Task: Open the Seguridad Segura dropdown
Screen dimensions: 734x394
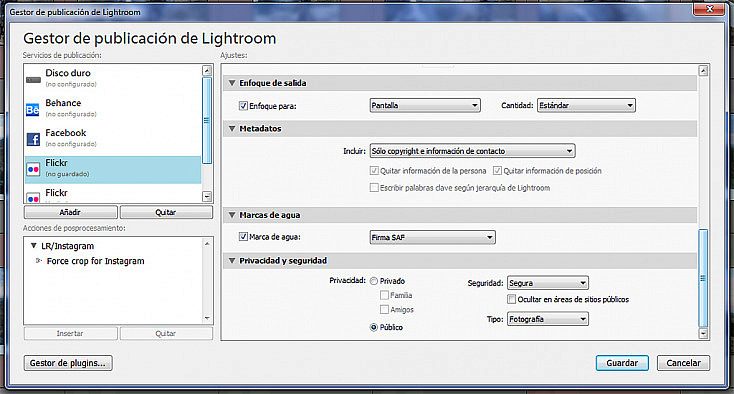Action: (548, 283)
